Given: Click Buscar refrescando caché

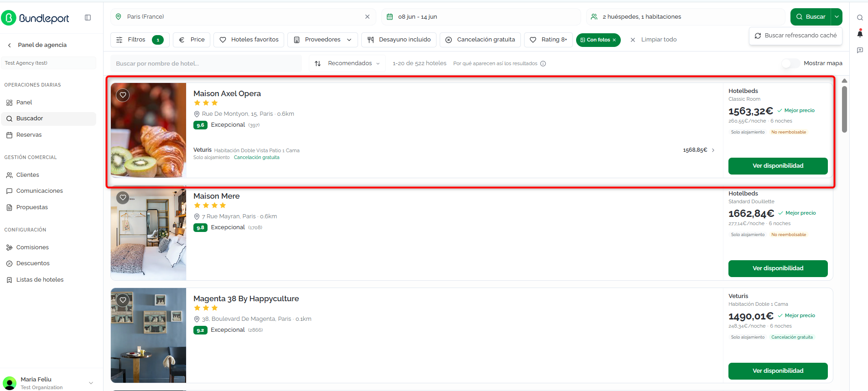Looking at the screenshot, I should point(795,36).
